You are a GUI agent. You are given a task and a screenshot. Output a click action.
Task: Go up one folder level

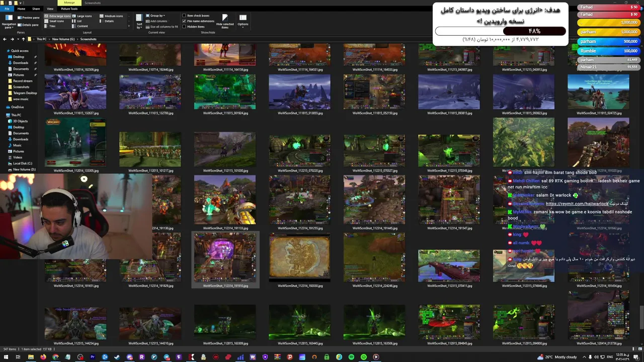(23, 39)
